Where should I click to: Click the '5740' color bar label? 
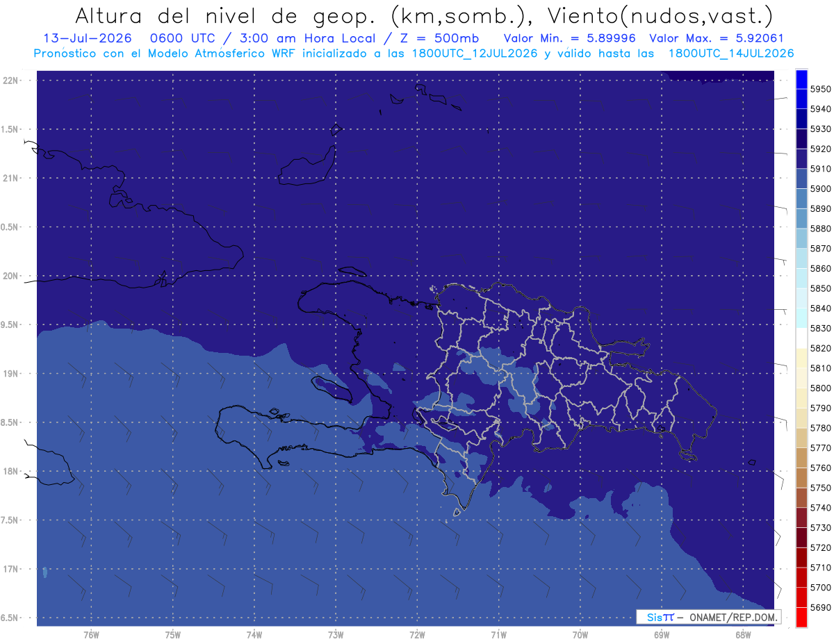[820, 508]
